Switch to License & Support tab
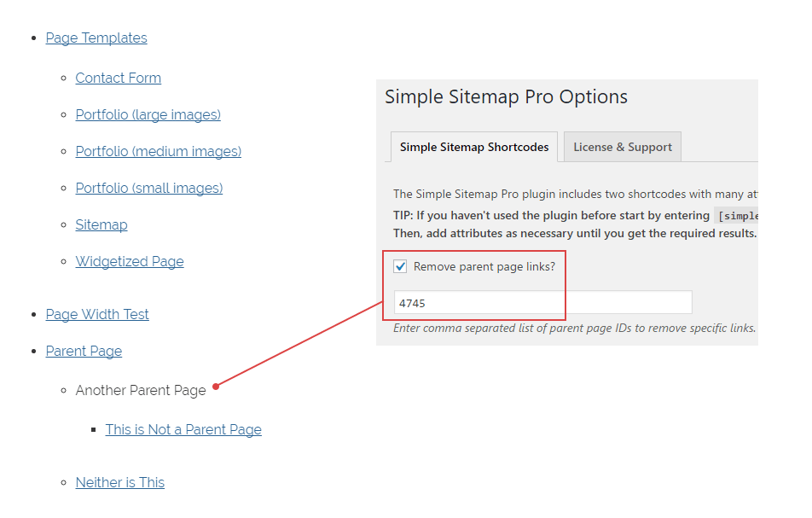The image size is (812, 518). tap(623, 147)
